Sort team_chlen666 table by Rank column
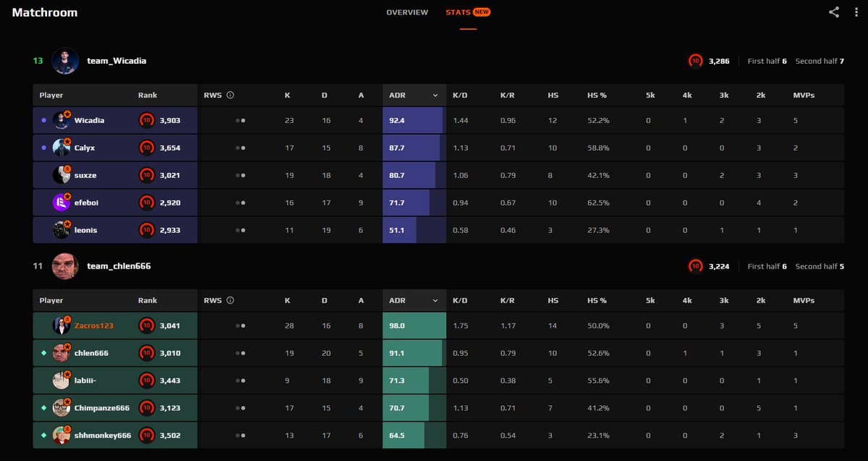868x461 pixels. pyautogui.click(x=148, y=300)
